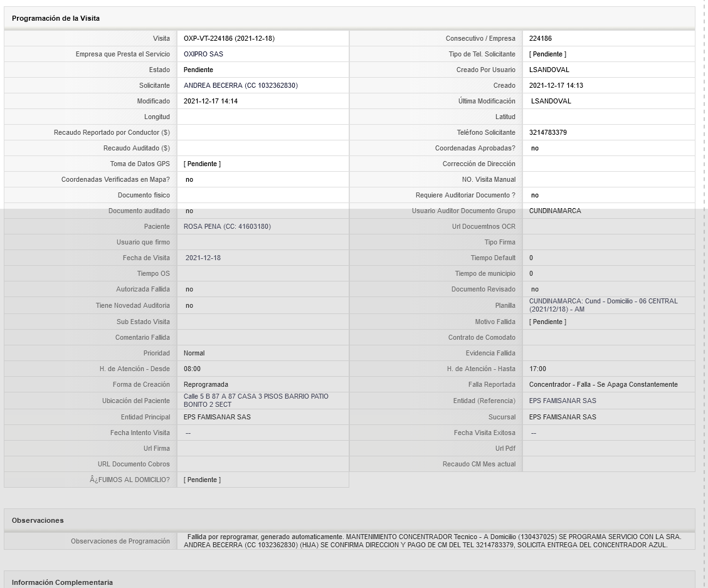Click the Documento Revisado value no

tap(535, 289)
